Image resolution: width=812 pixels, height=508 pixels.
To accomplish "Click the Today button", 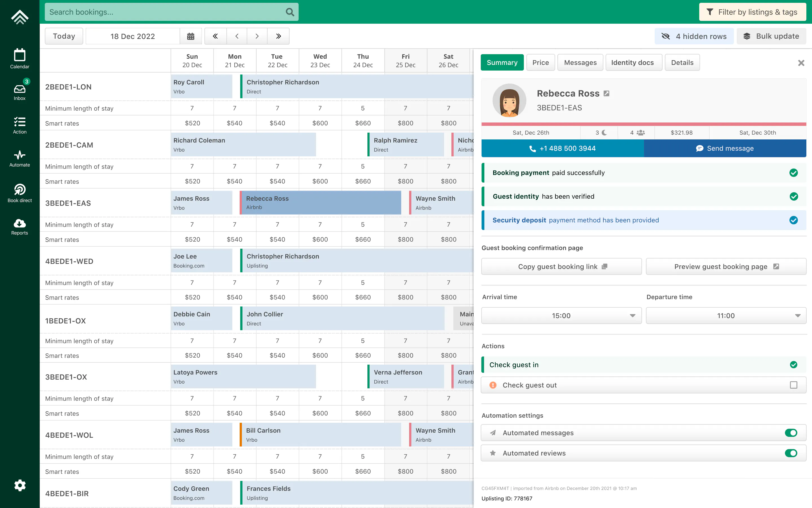I will [64, 36].
